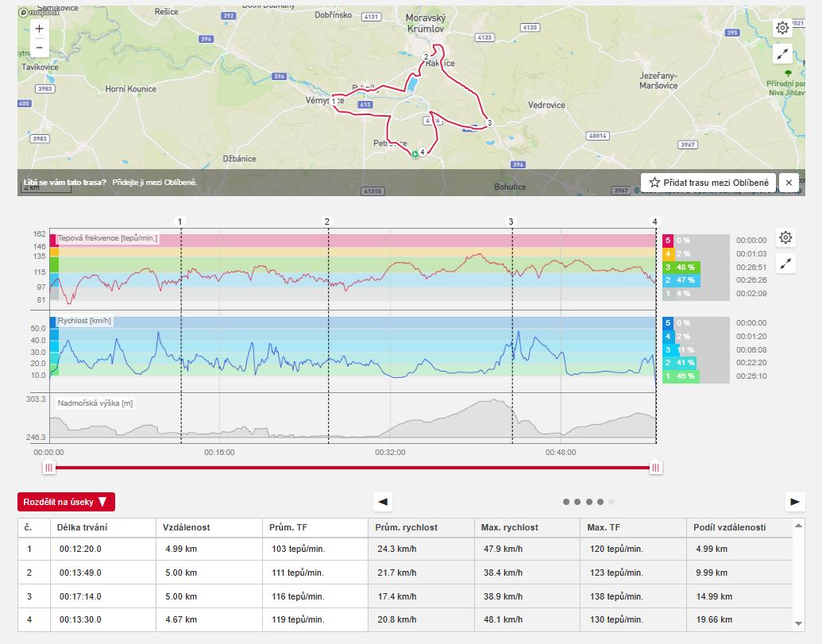Select heart rate zone 4 swatch
This screenshot has height=644, width=822.
[668, 253]
